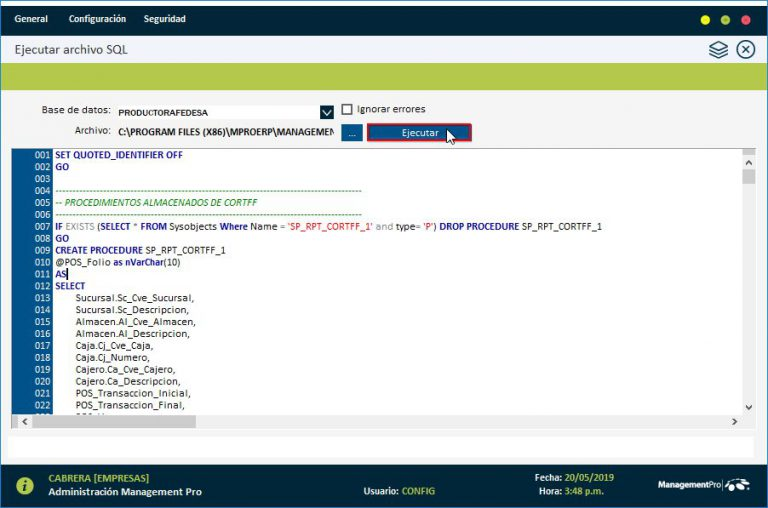Click the CABRERA [EMPRESAS] footer label
The image size is (768, 508).
(x=98, y=478)
